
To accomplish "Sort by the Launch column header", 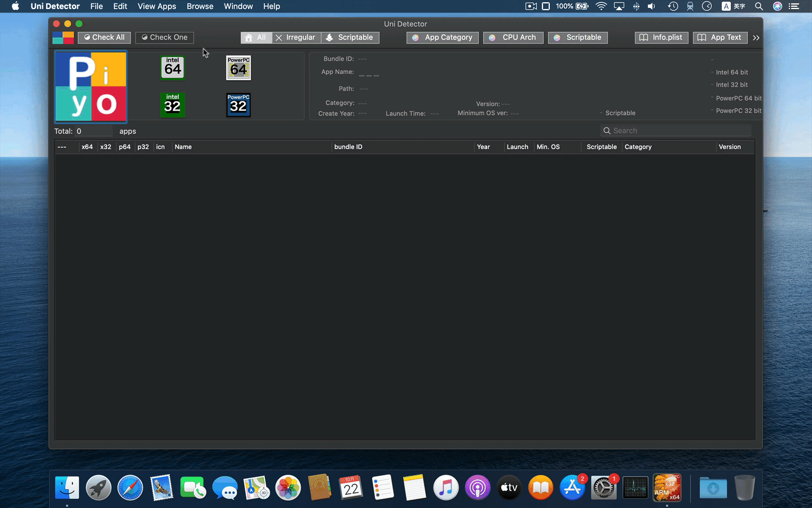I will pyautogui.click(x=518, y=147).
